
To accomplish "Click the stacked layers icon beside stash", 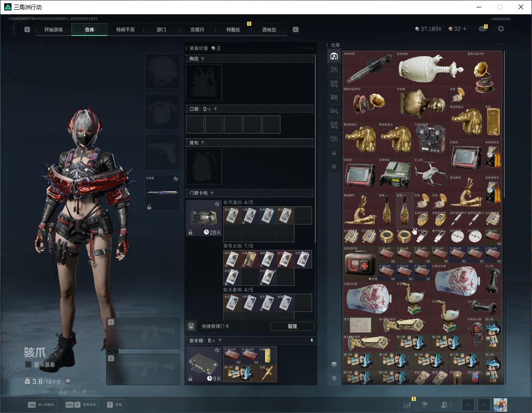I will [x=334, y=364].
